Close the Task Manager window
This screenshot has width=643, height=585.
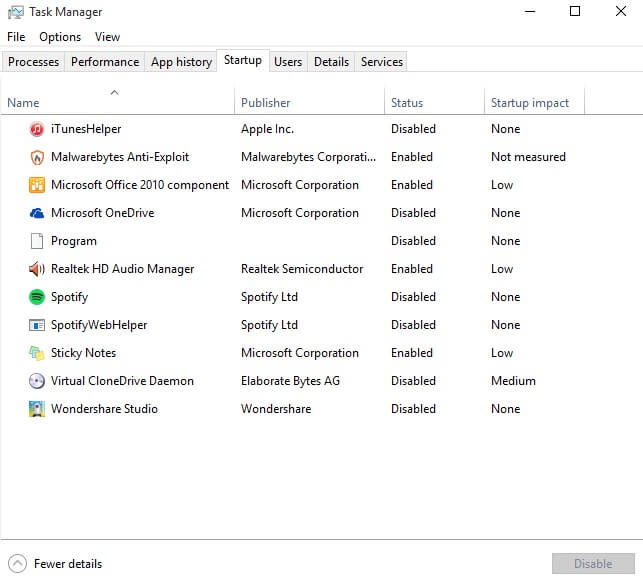click(x=621, y=11)
